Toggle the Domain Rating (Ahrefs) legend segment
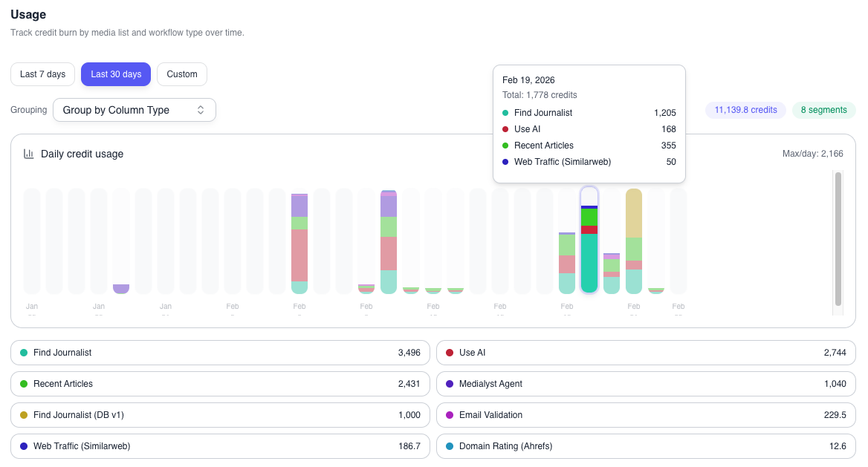This screenshot has width=868, height=467. click(x=646, y=446)
